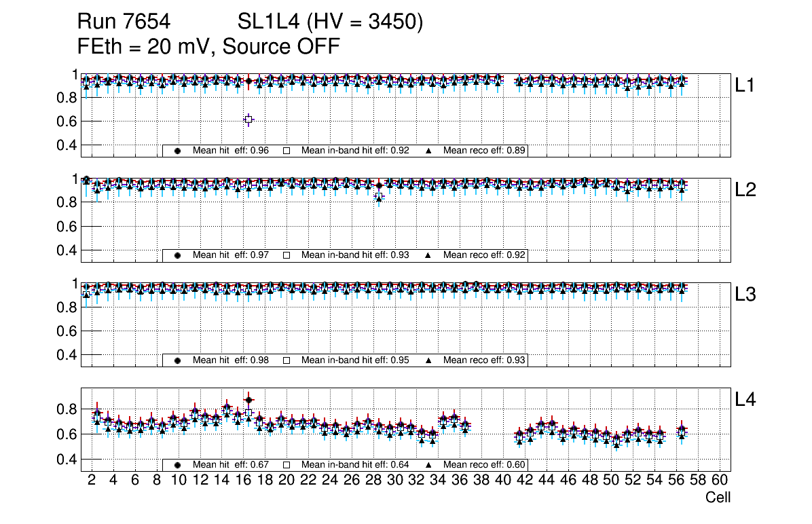The width and height of the screenshot is (812, 524).
Task: Click the filled circle marker in L1 legend
Action: 178,151
